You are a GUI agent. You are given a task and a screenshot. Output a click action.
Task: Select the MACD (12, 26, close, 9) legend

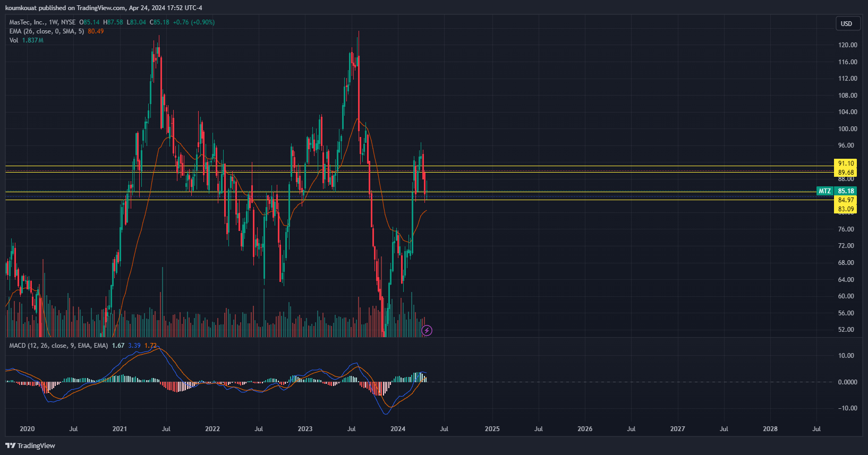[58, 346]
